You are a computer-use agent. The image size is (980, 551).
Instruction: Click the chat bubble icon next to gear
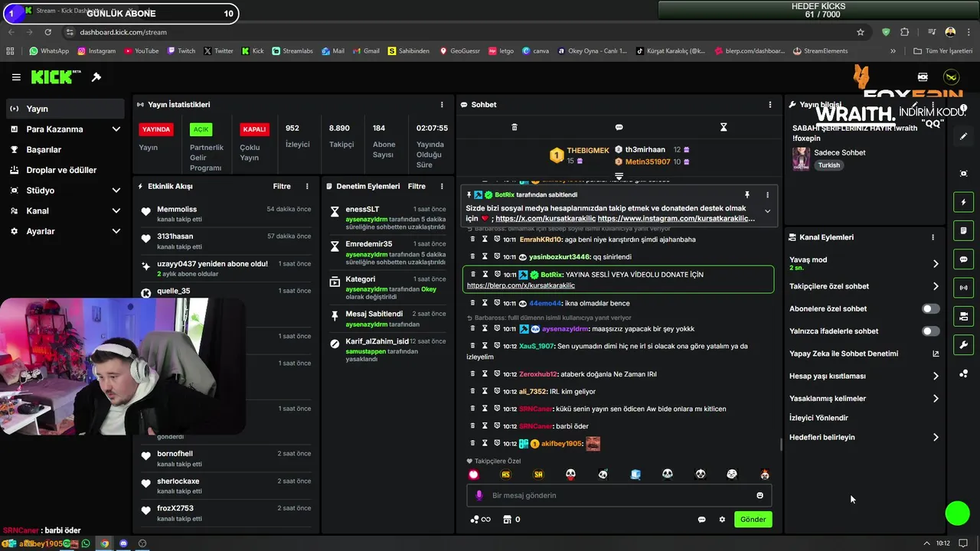tap(701, 520)
